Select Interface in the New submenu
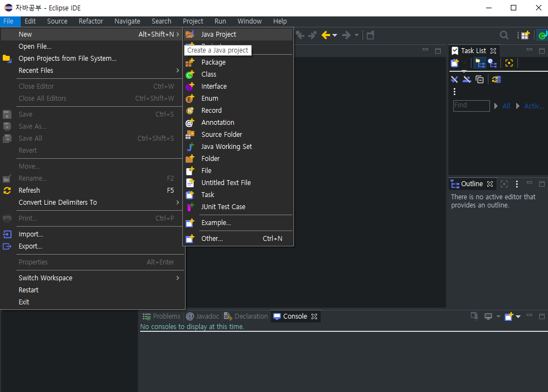548x392 pixels. (x=238, y=87)
